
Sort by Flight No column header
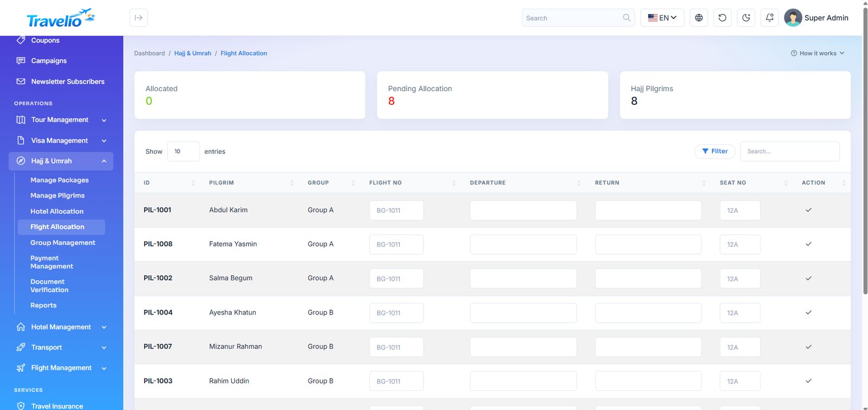[x=386, y=183]
